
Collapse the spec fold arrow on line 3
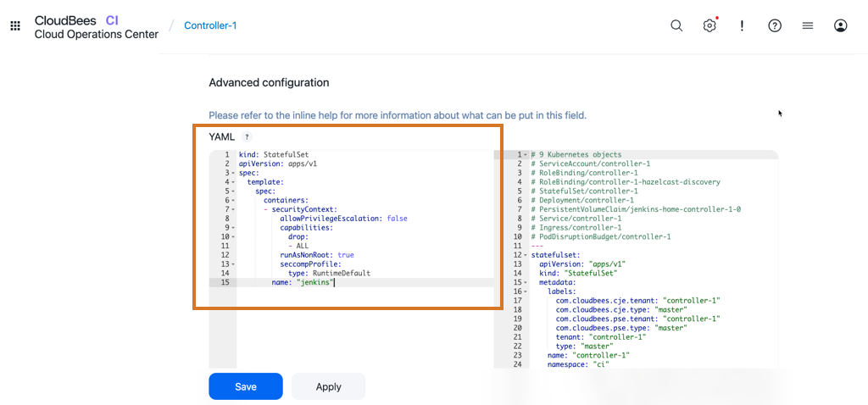tap(233, 174)
